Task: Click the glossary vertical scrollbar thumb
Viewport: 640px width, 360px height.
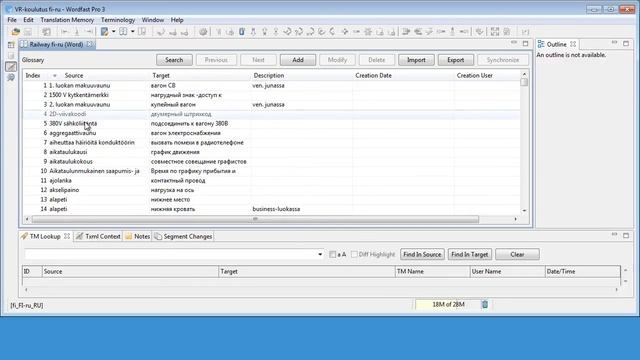Action: (524, 82)
